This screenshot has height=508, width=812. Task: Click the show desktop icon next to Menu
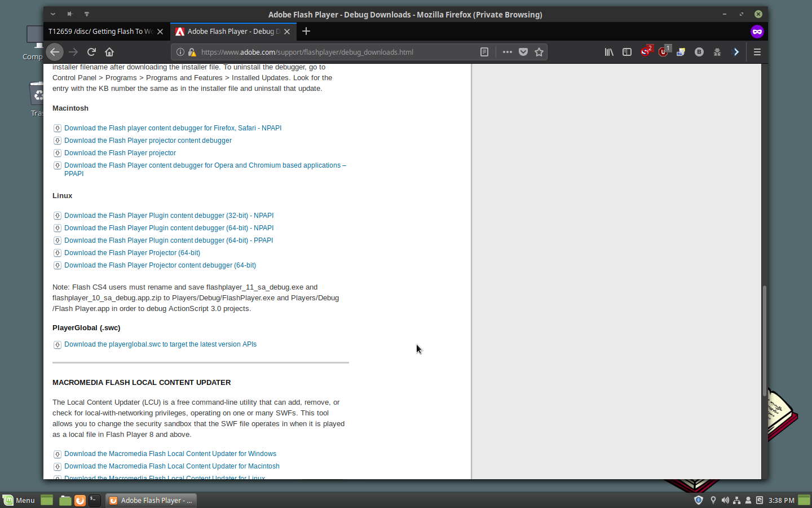click(x=47, y=500)
